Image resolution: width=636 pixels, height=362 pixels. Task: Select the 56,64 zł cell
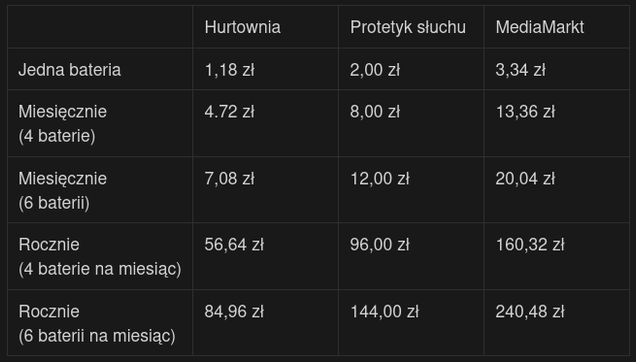click(234, 245)
